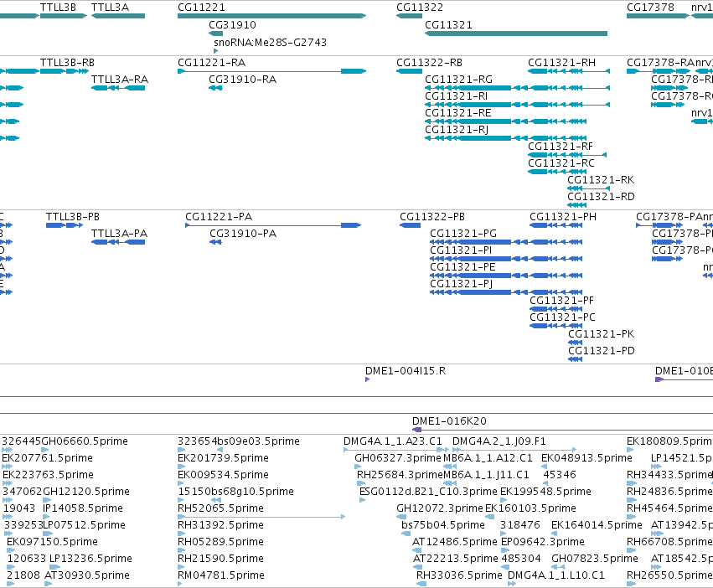Screen dimensions: 713x588
Task: Select transcript CG11321-RH
Action: click(561, 62)
